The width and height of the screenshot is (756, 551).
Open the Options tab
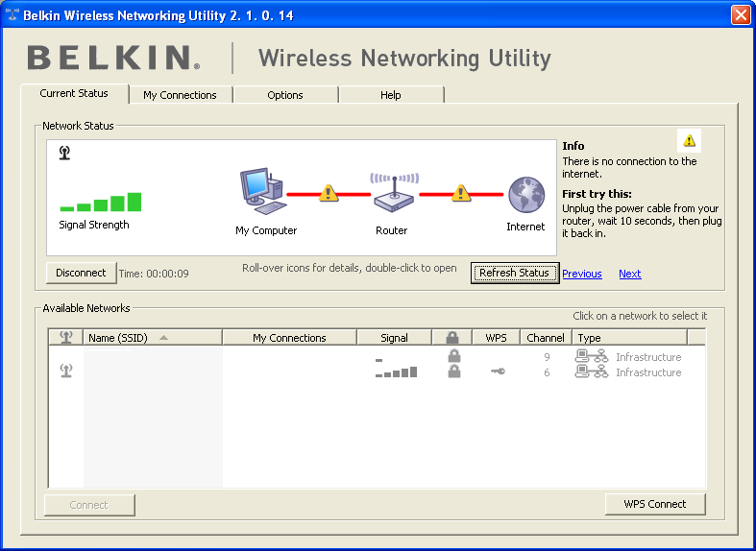(285, 95)
